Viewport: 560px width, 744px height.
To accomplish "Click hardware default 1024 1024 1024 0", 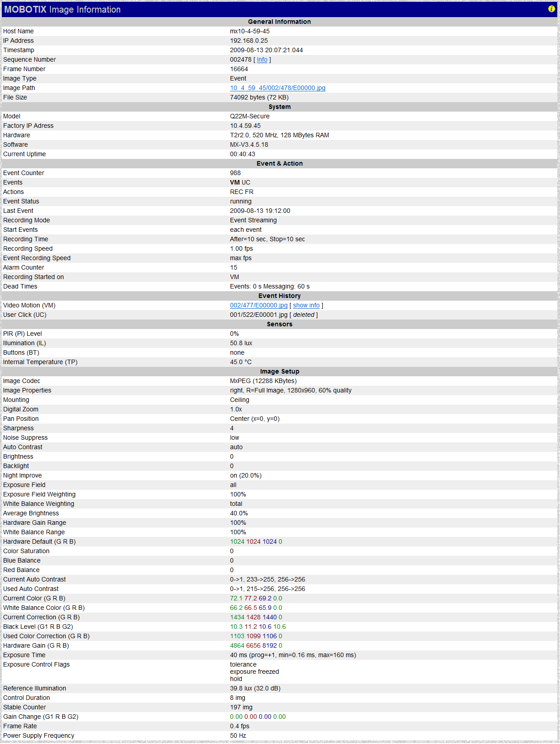I will [x=256, y=541].
